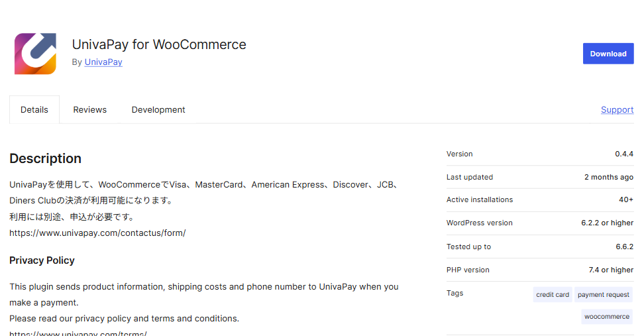This screenshot has height=336, width=644.
Task: Open the UnivaPay author link
Action: tap(103, 62)
